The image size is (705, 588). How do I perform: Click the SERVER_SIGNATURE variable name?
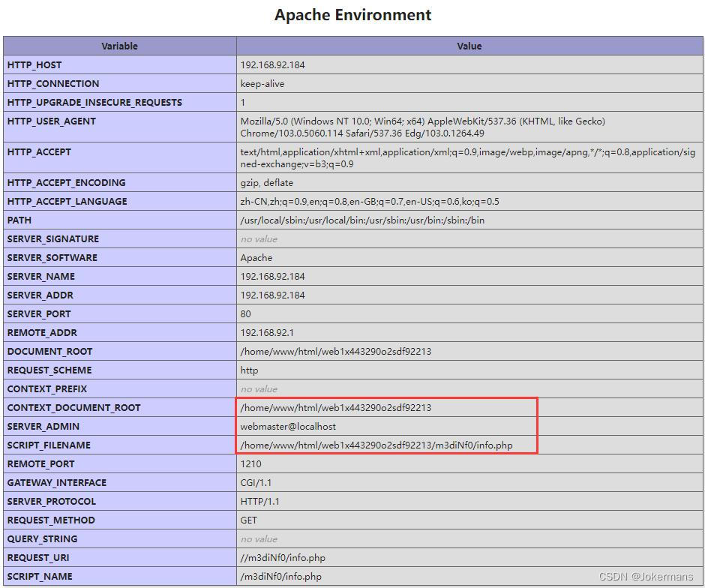[x=53, y=239]
